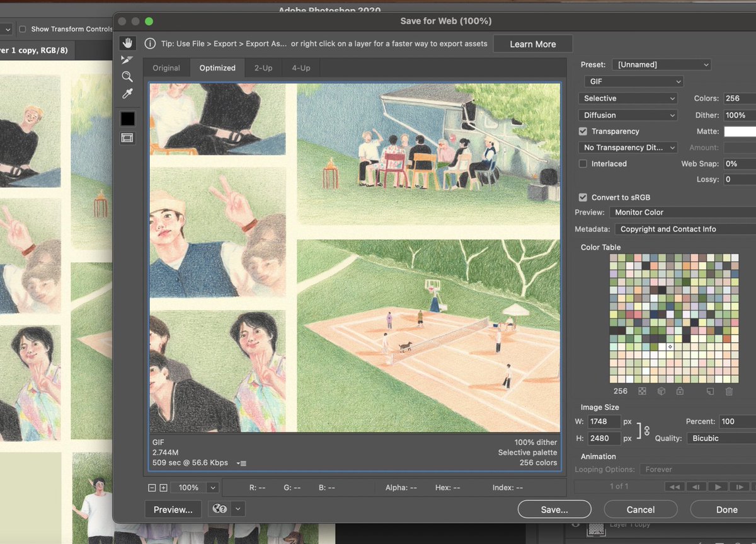The image size is (756, 544).
Task: Click the Save... button
Action: pyautogui.click(x=554, y=509)
